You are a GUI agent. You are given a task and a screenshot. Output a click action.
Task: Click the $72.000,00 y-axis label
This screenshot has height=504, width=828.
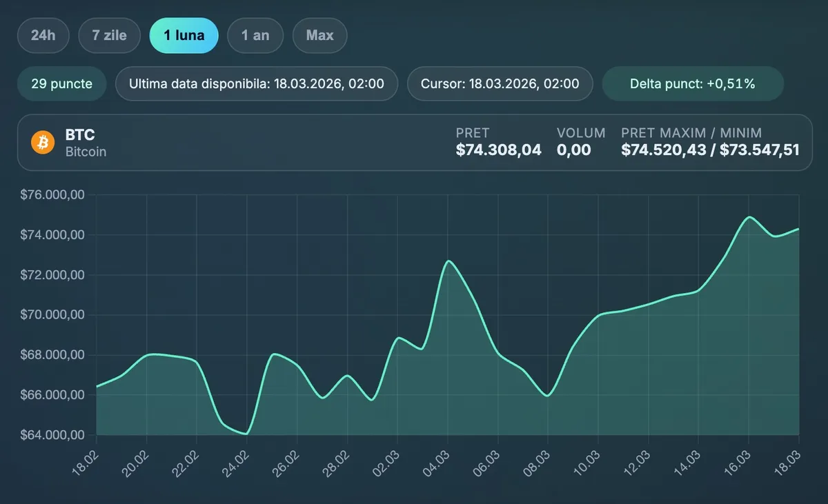tap(52, 275)
